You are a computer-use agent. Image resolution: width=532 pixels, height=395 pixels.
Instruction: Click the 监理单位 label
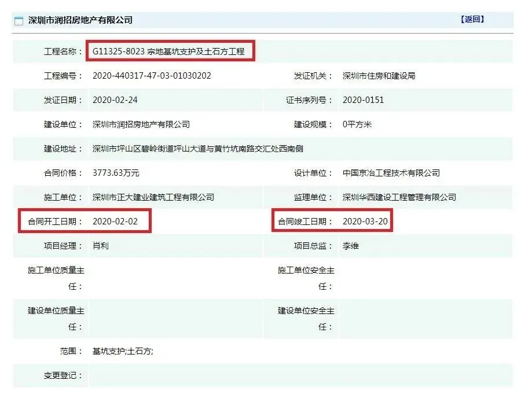tap(313, 197)
